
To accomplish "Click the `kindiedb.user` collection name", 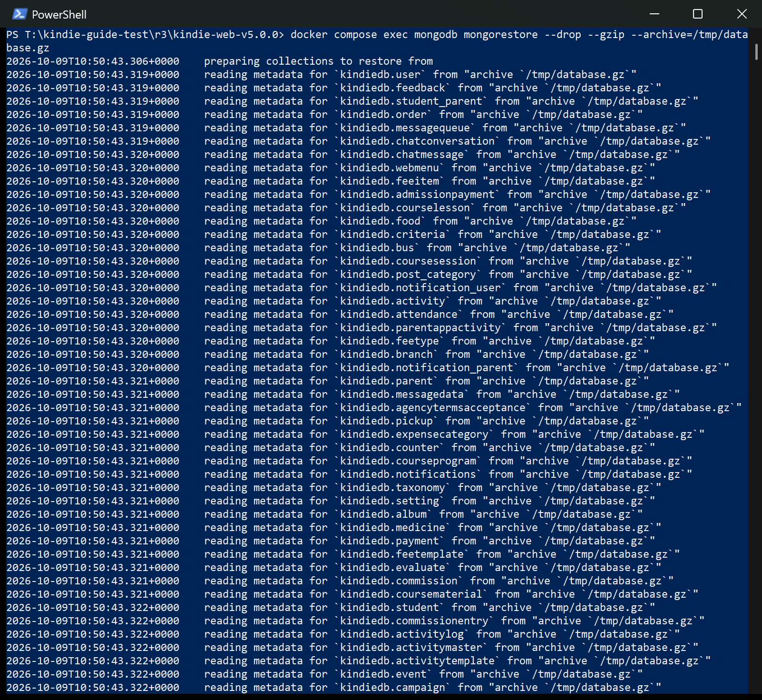I will (381, 75).
